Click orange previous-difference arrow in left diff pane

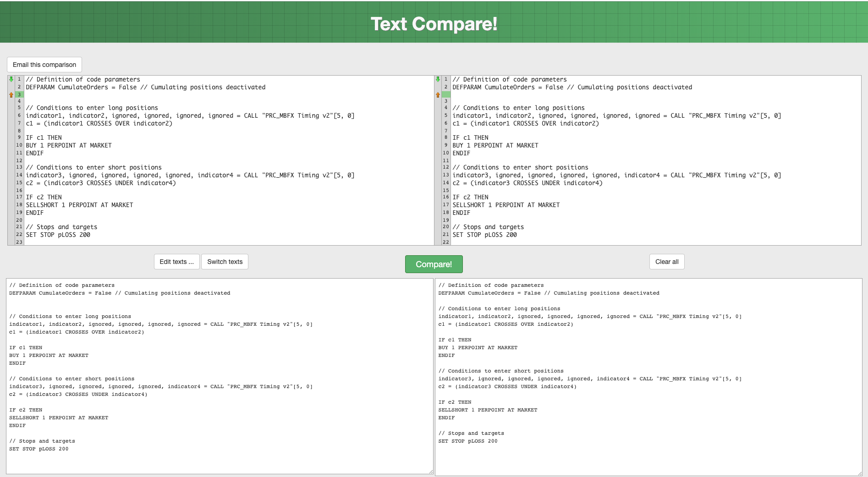point(11,95)
